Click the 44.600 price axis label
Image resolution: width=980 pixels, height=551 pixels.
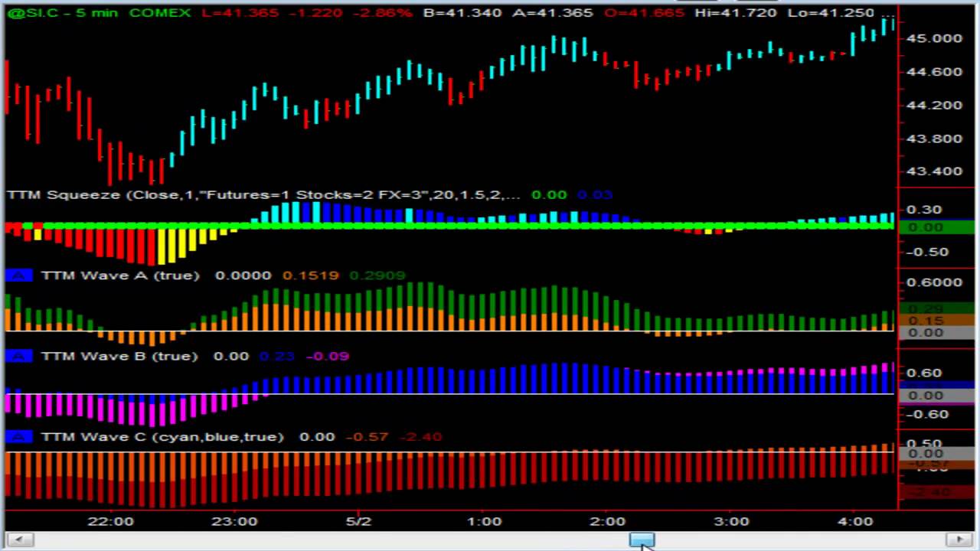tap(933, 72)
